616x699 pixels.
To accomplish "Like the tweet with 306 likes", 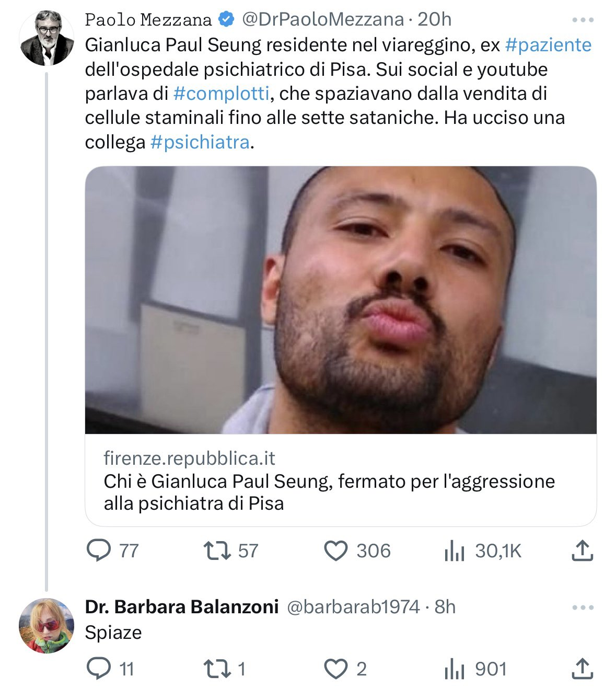I will (x=336, y=551).
